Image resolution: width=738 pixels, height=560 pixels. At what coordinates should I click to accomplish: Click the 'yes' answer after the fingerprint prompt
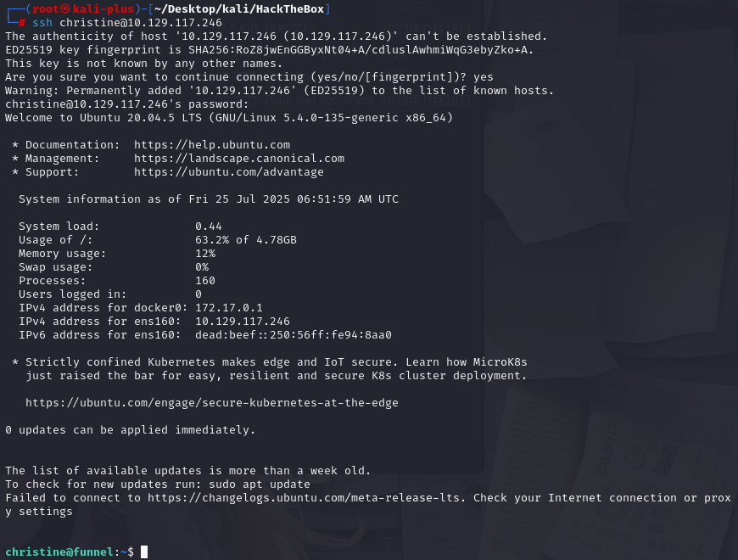point(484,77)
